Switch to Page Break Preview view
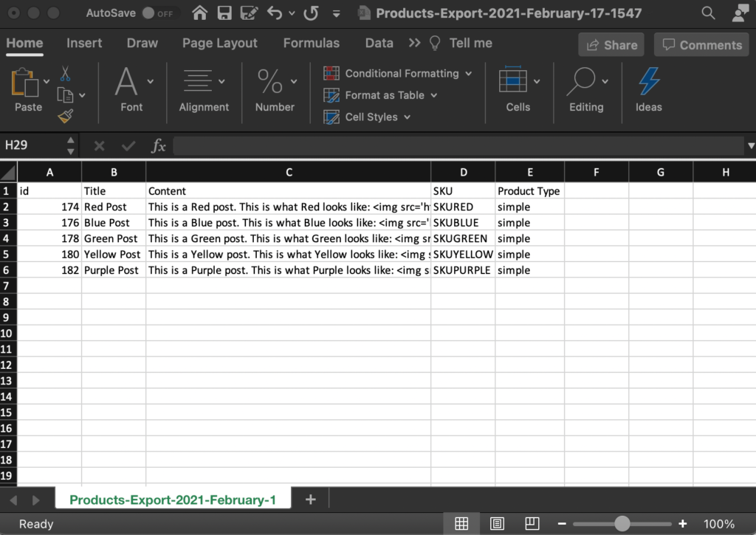 coord(532,524)
